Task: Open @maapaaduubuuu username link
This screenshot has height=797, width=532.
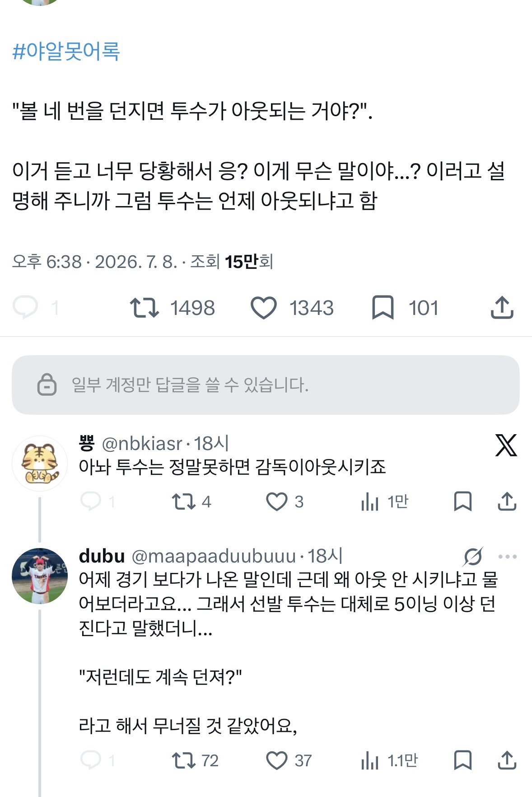Action: click(x=214, y=556)
